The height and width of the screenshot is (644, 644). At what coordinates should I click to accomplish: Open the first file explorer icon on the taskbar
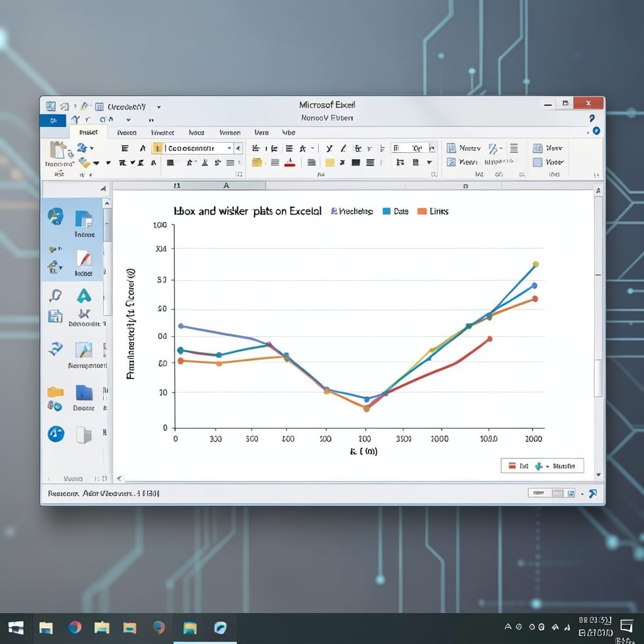(46, 628)
